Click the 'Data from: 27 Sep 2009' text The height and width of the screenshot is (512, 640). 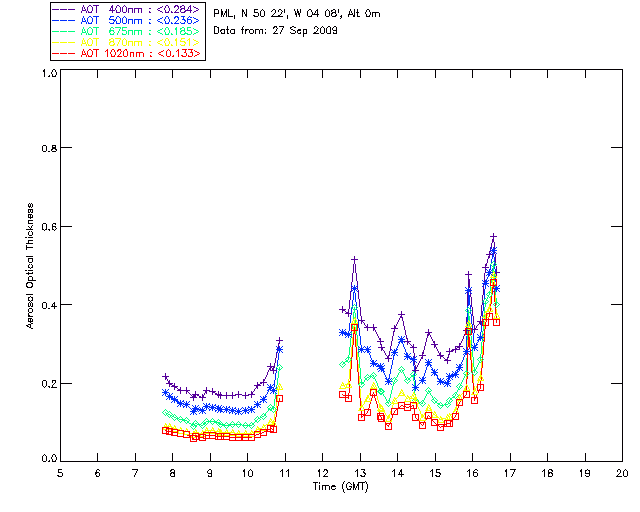pyautogui.click(x=276, y=31)
